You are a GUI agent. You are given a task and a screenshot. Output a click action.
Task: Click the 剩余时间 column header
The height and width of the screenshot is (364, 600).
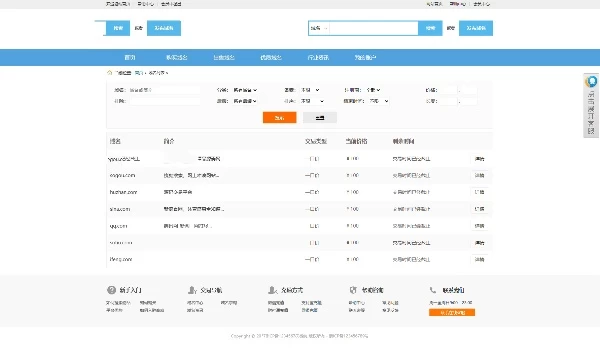tap(403, 141)
